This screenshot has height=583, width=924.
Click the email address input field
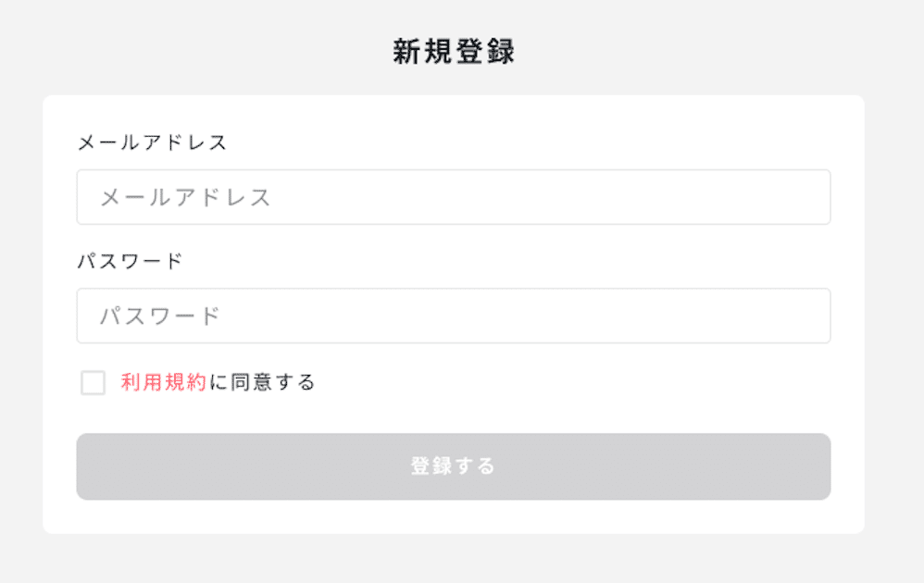point(454,196)
